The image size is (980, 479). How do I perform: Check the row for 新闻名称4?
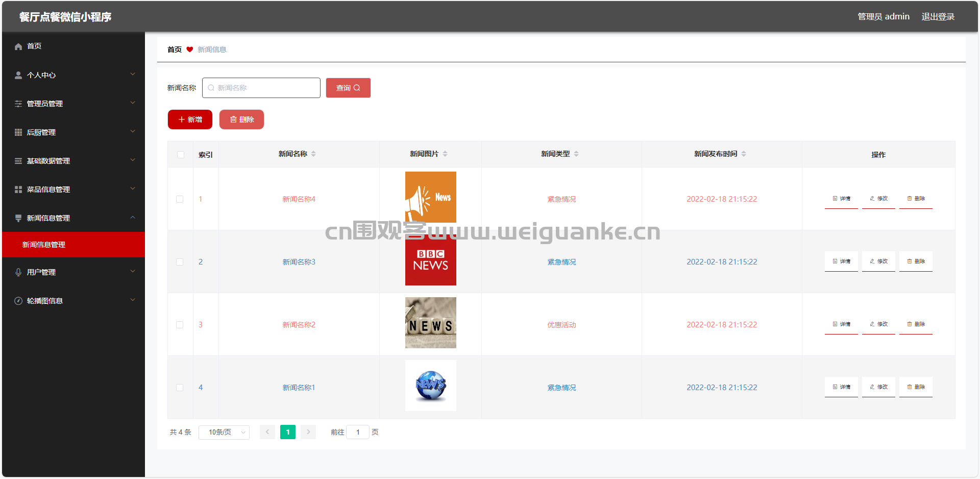click(180, 199)
